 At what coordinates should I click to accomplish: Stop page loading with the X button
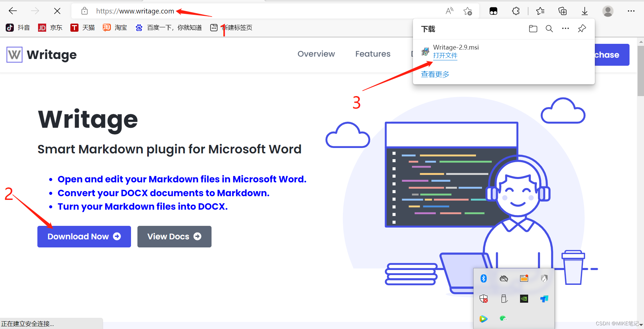tap(57, 11)
